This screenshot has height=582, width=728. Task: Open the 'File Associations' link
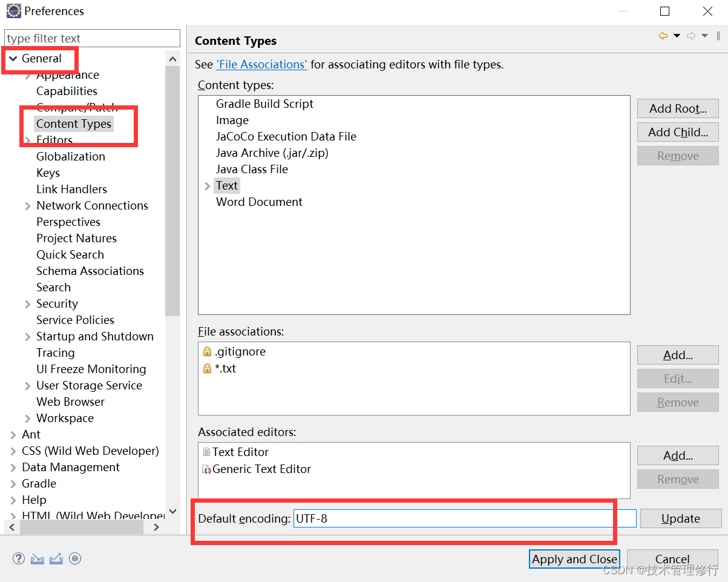pos(261,64)
